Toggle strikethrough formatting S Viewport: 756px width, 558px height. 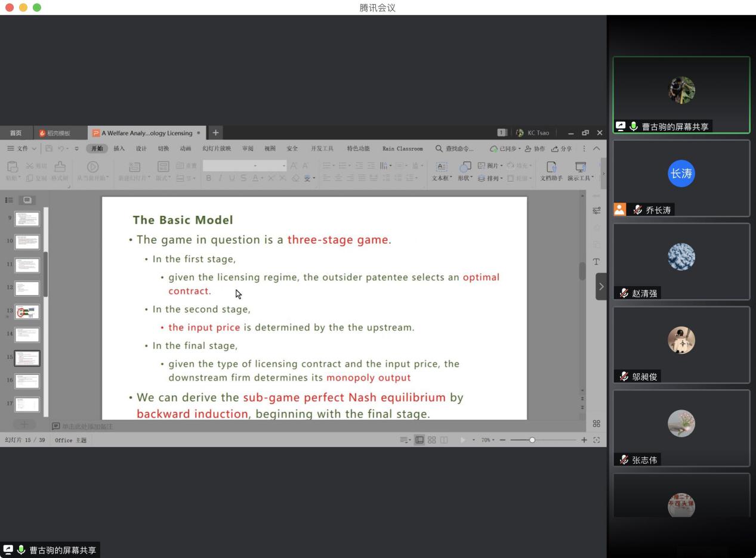(x=243, y=178)
